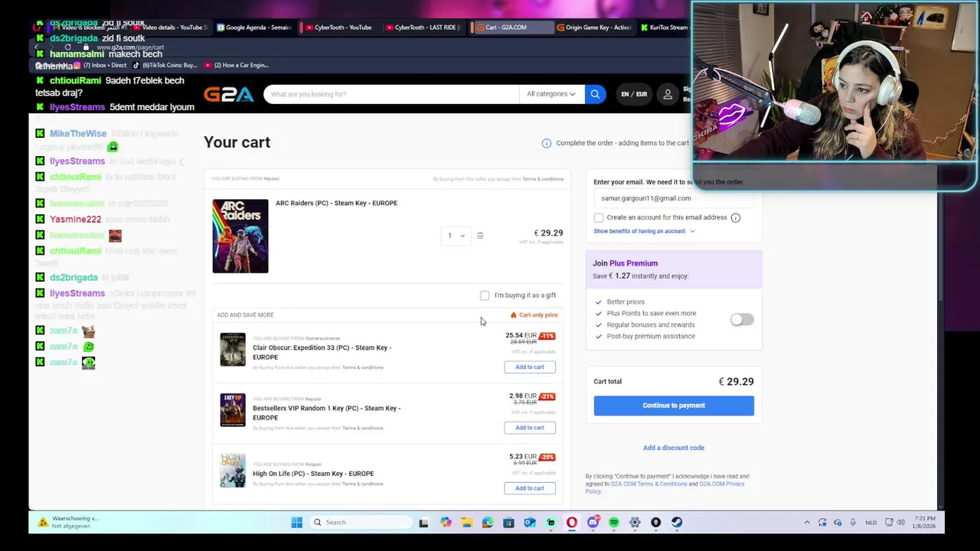Show hidden system tray icons
This screenshot has width=980, height=551.
pos(807,523)
